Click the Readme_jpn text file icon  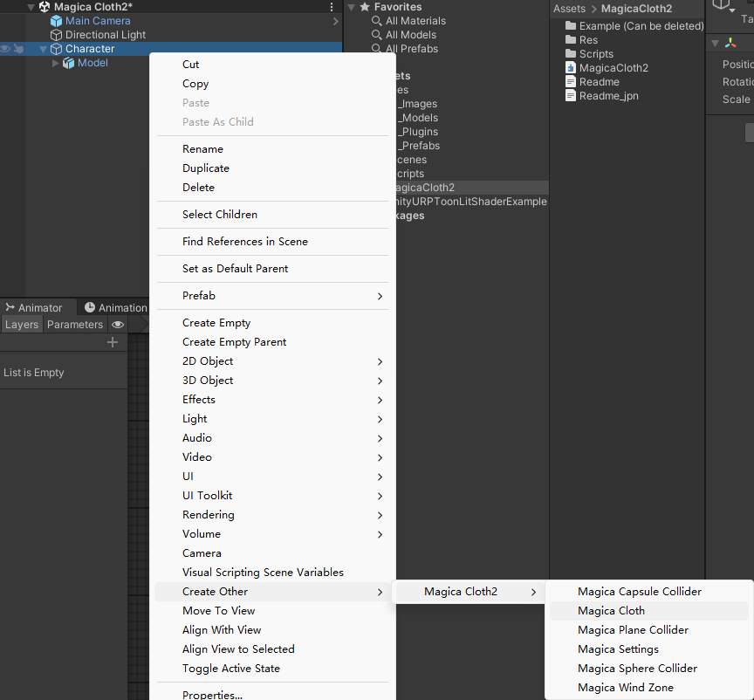[x=571, y=96]
